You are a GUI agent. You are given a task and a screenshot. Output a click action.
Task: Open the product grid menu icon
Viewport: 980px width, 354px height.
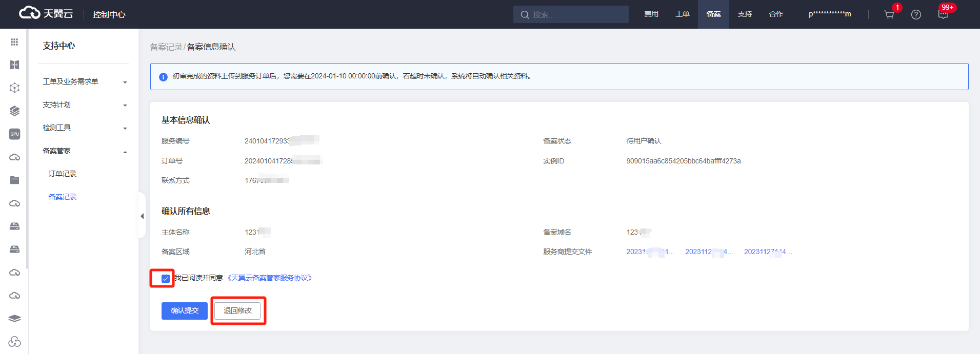(x=14, y=42)
